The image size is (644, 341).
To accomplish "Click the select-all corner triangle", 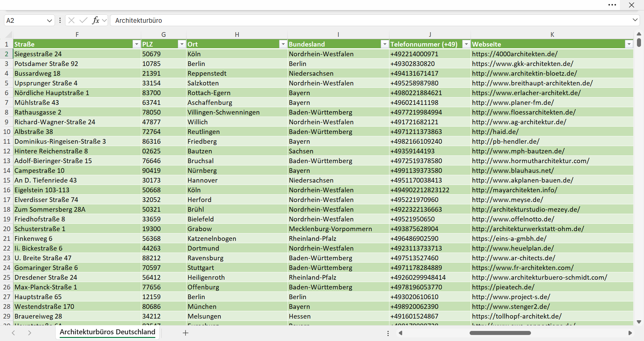I will [9, 35].
